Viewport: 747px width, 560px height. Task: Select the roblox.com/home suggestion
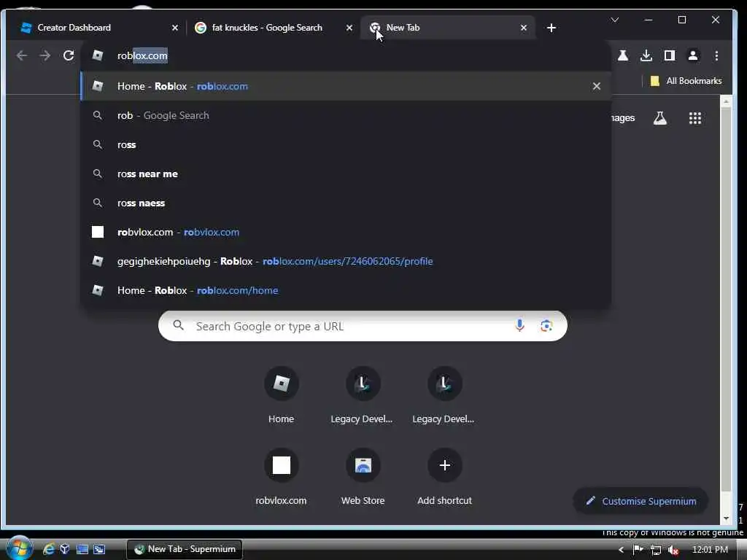point(346,290)
